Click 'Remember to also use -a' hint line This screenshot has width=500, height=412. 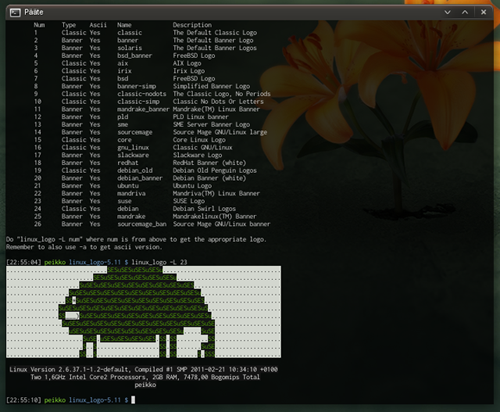point(84,247)
